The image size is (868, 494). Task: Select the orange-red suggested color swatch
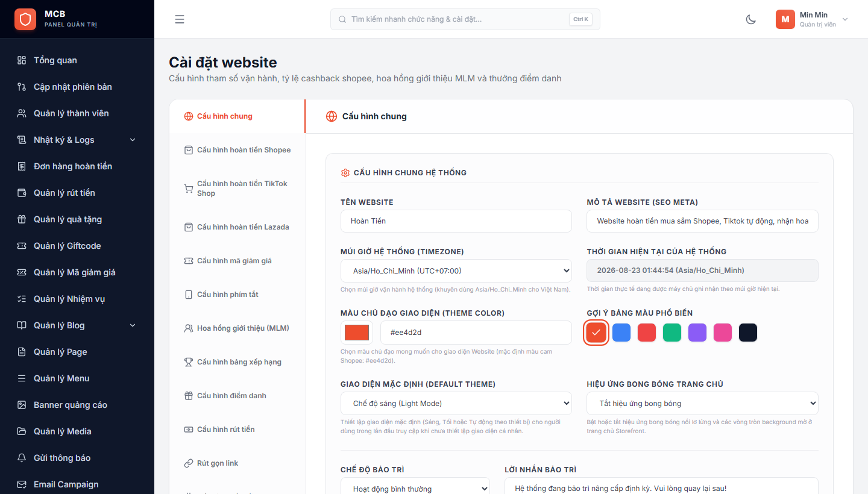tap(596, 333)
